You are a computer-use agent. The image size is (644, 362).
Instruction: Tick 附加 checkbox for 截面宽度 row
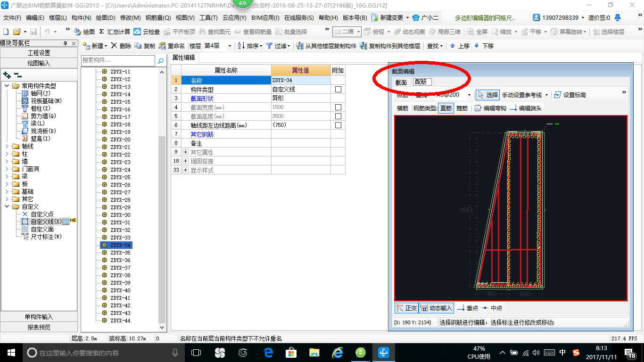click(338, 107)
